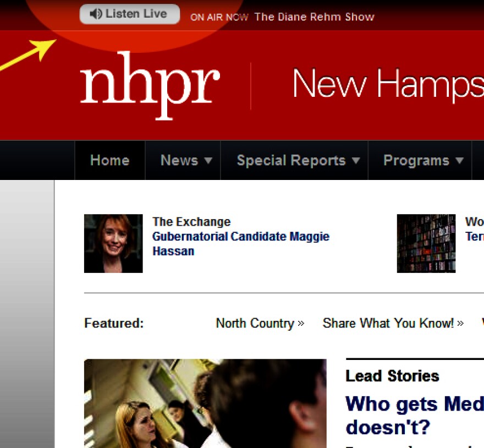Click the nhpr logo
This screenshot has height=448, width=484.
tap(150, 86)
